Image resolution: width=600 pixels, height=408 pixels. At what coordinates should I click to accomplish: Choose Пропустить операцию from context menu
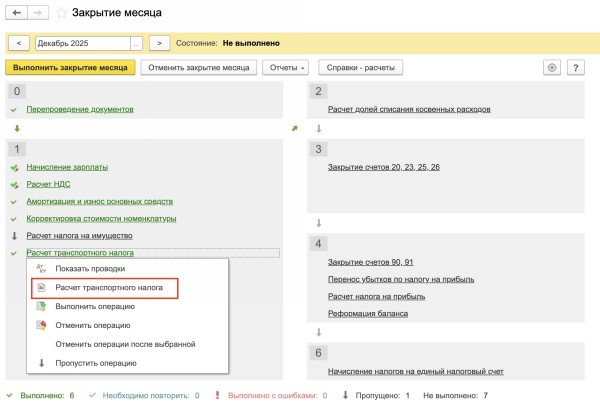click(96, 363)
